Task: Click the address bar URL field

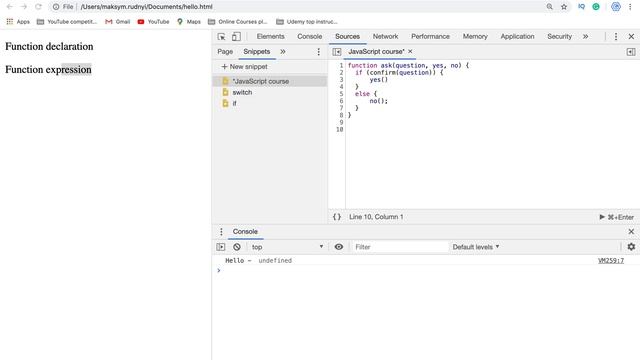Action: [310, 7]
